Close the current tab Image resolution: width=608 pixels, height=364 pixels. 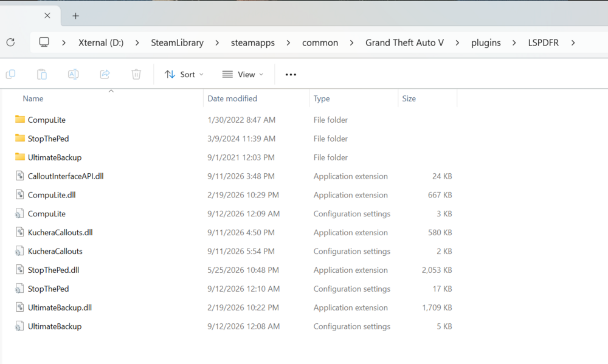point(47,16)
